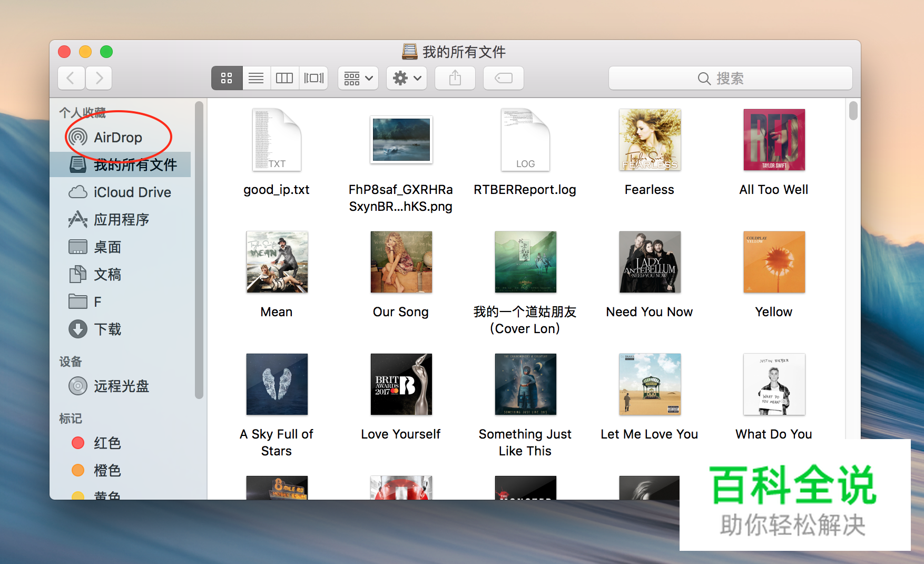Open 桌面 in the sidebar
Screen dimensions: 924x564
120,247
